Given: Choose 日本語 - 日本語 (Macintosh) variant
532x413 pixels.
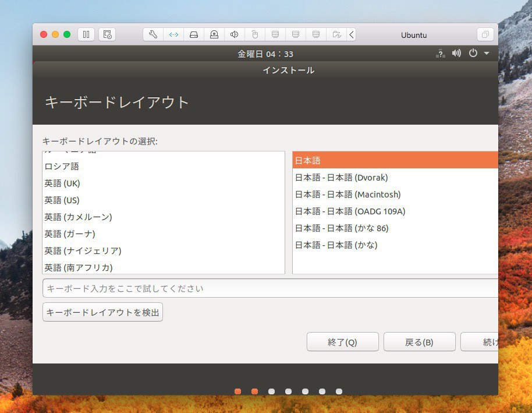Looking at the screenshot, I should coord(347,194).
